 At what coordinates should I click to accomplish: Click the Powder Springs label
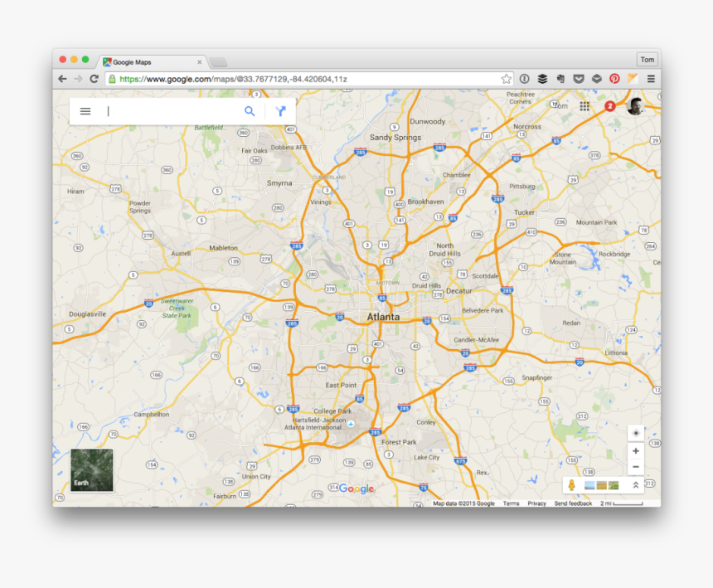(140, 207)
